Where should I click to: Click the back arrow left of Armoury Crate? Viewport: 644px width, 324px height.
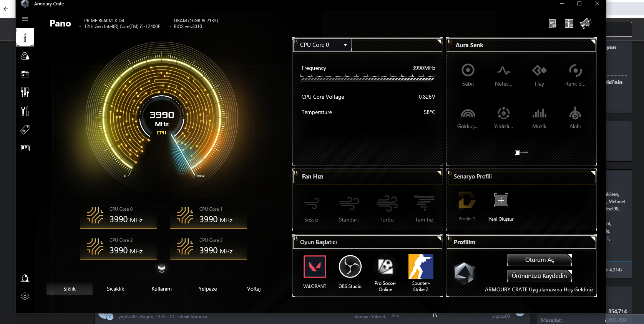[6, 9]
